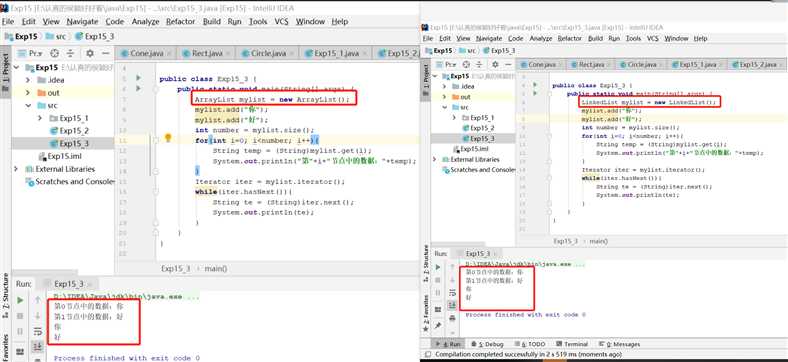Open the gear settings icon in left Project panel
Screen dimensions: 788x362
click(x=89, y=53)
